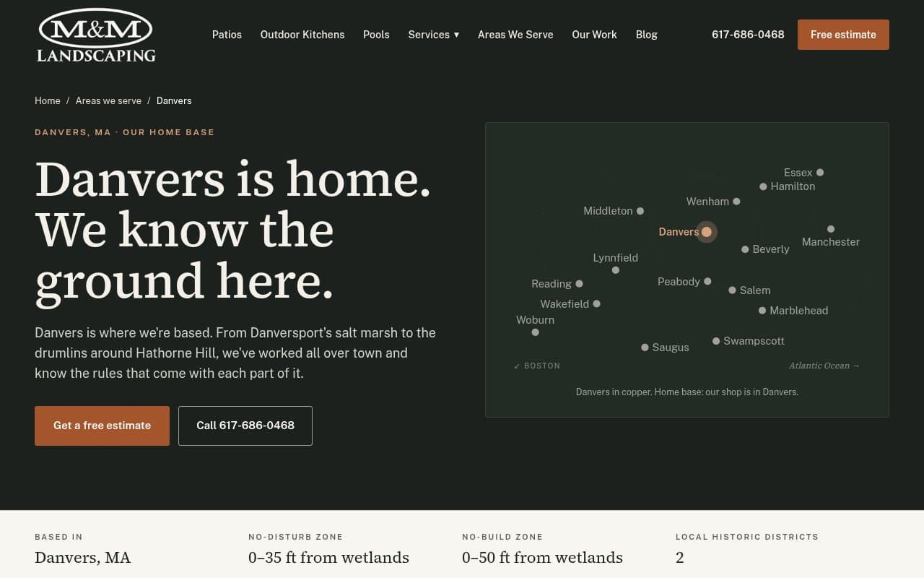Viewport: 924px width, 578px height.
Task: Select the Lynnfield map dot
Action: point(616,270)
